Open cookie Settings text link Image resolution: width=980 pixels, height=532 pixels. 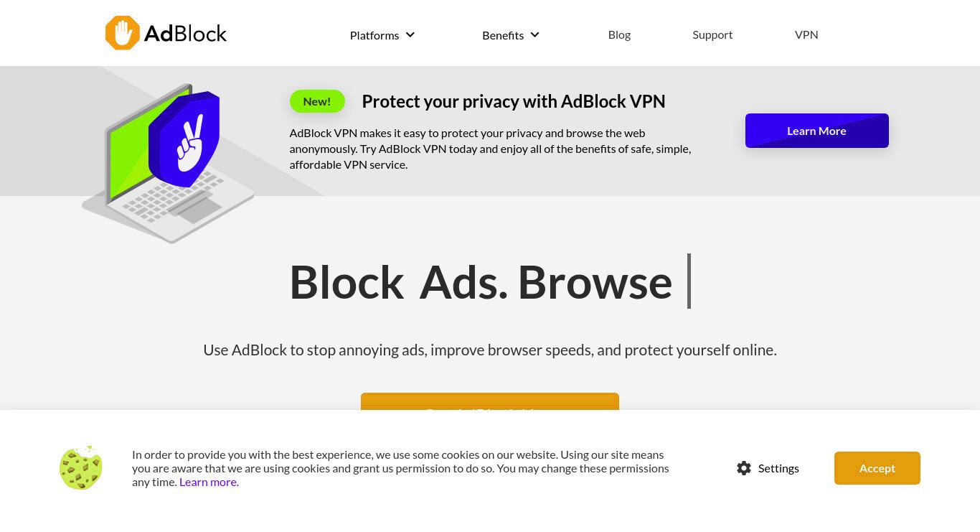778,468
